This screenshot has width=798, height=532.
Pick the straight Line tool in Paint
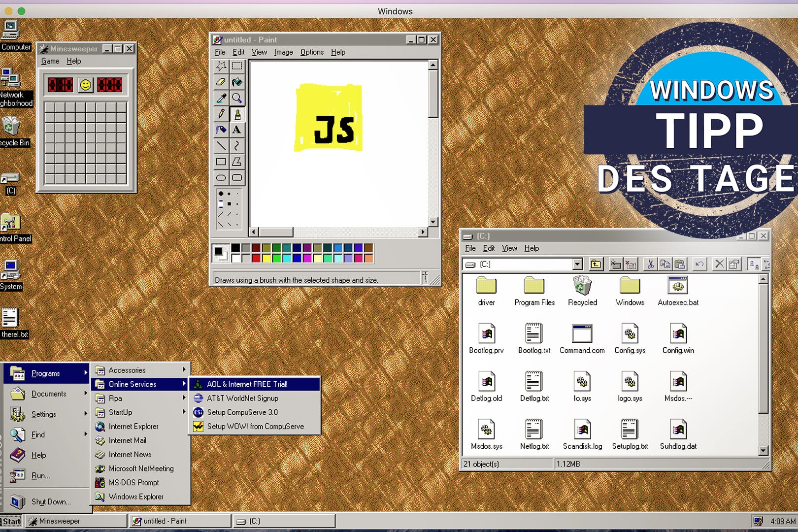tap(221, 146)
